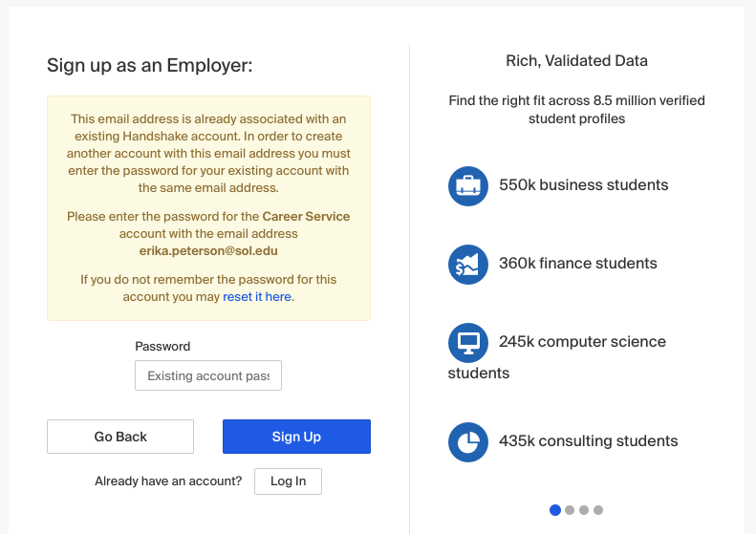Image resolution: width=756 pixels, height=534 pixels.
Task: Click the '360k finance students' text
Action: point(577,263)
